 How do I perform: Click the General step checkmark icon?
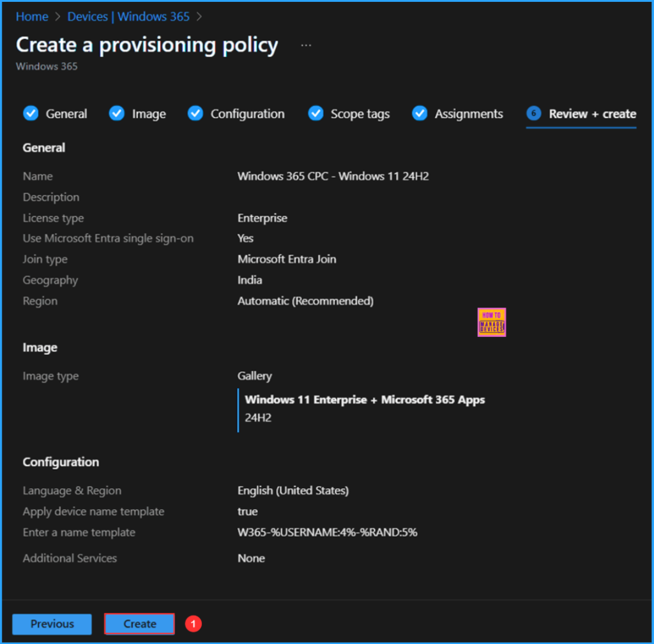31,114
